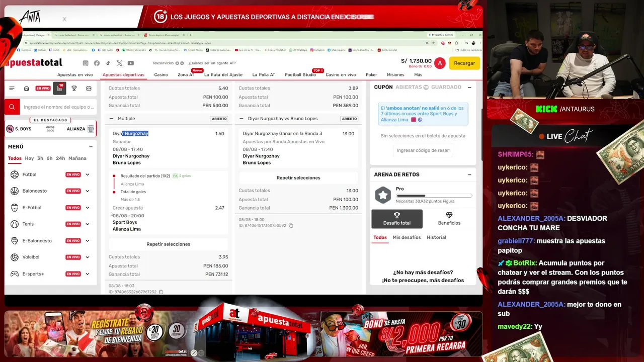Collapse the Múltiple bet card
The image size is (644, 362).
click(x=111, y=119)
